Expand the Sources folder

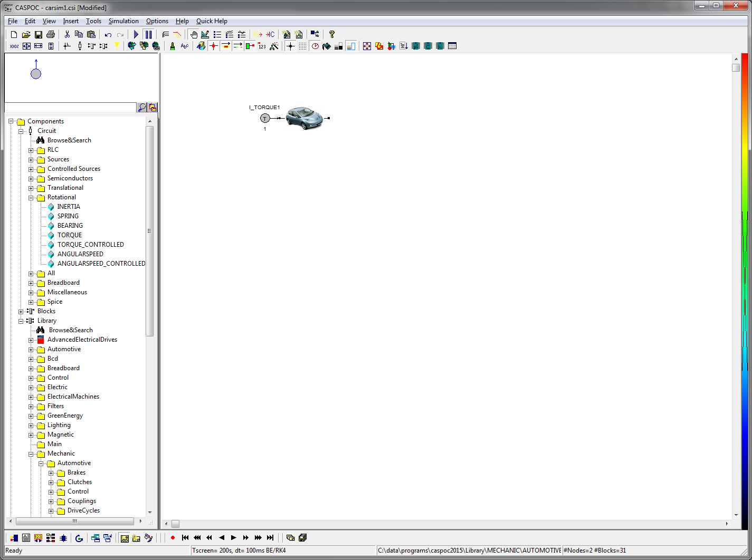[31, 160]
